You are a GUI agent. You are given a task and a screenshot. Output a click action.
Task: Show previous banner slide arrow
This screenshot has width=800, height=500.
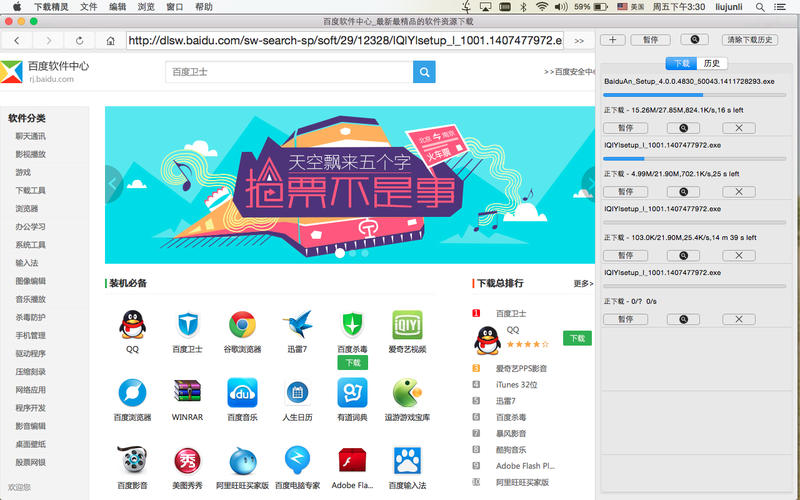(113, 184)
